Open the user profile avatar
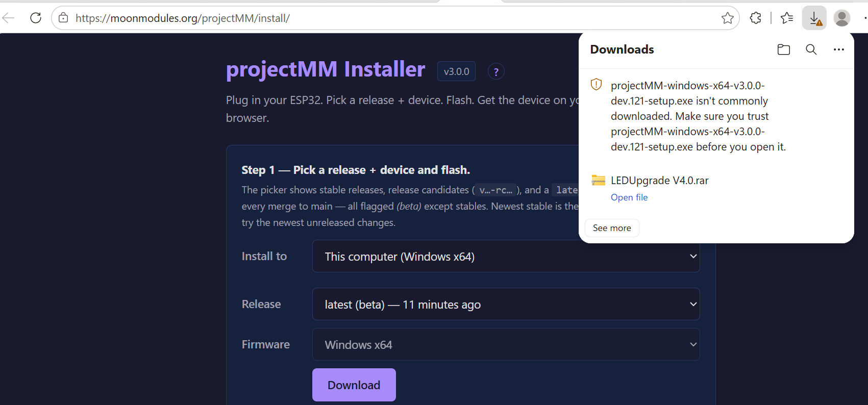The height and width of the screenshot is (405, 868). click(841, 18)
